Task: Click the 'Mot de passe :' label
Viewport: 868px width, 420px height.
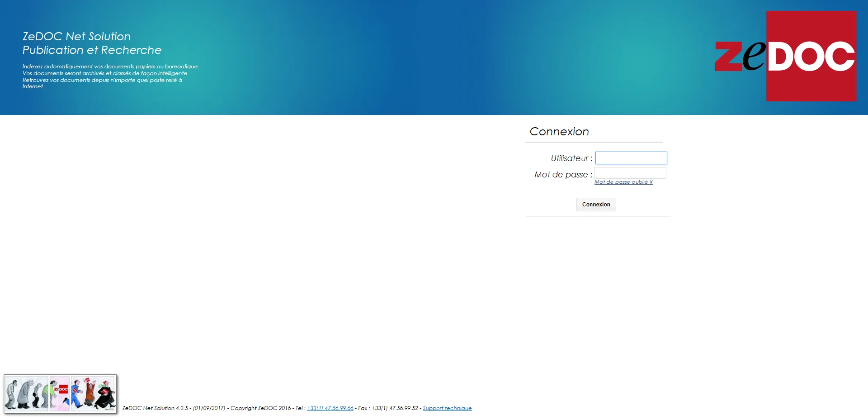Action: click(563, 175)
